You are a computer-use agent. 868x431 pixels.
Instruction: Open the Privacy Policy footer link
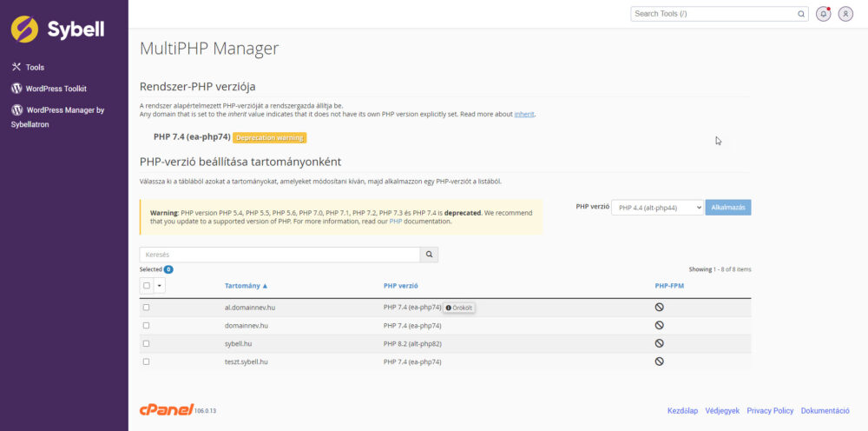point(770,410)
